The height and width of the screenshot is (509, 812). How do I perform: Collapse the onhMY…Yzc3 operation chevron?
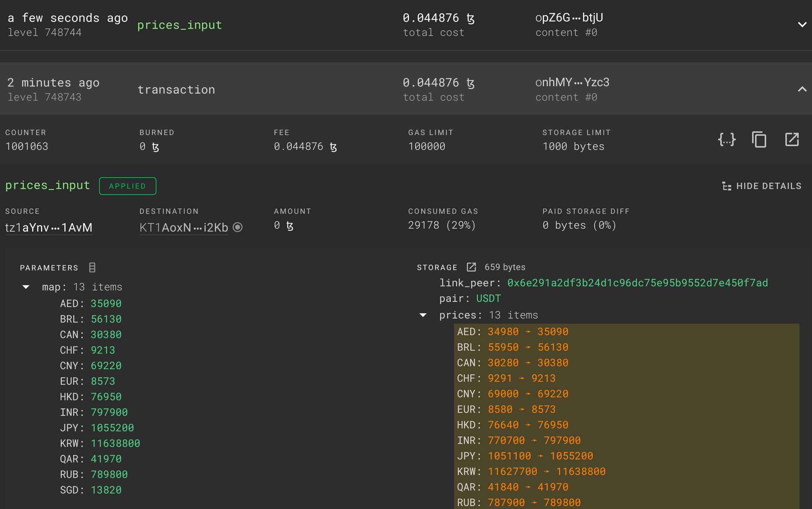802,89
